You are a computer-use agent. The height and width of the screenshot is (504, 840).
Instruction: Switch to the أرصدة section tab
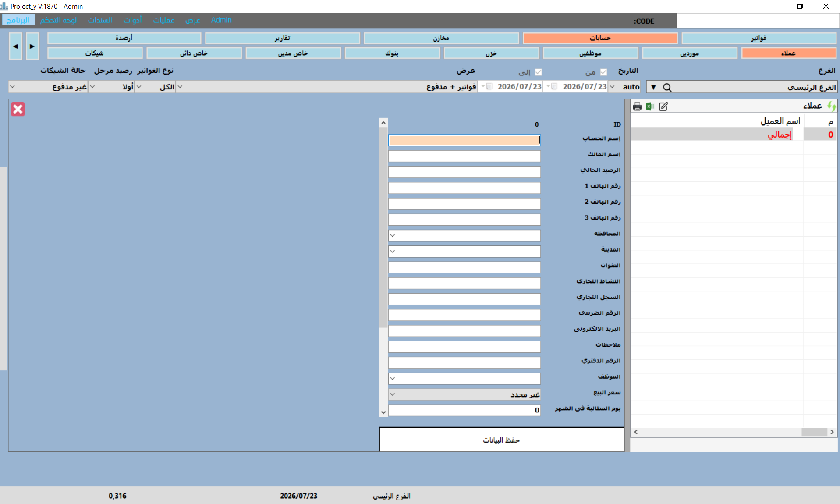tap(124, 38)
